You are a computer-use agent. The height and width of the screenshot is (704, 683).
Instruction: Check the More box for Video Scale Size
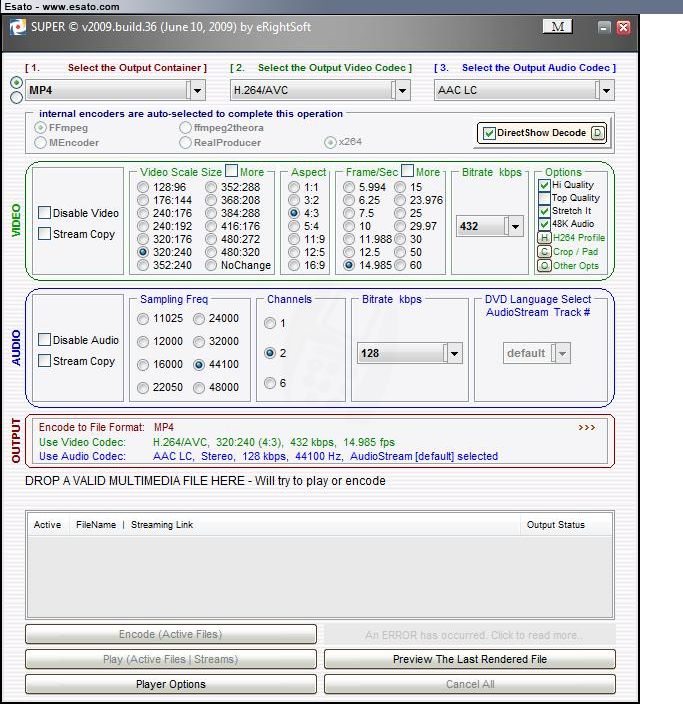coord(231,171)
